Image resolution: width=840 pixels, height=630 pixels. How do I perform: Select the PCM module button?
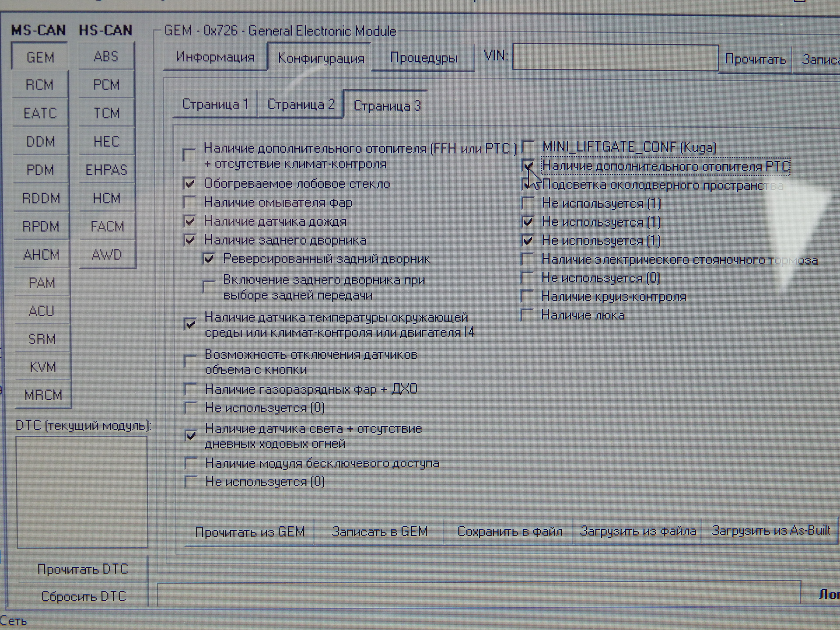[x=106, y=85]
